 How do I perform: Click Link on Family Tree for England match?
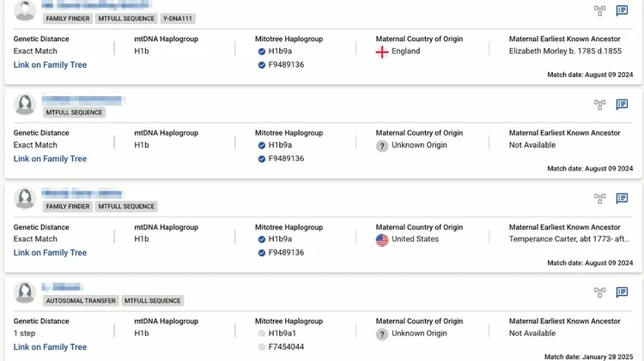[50, 65]
